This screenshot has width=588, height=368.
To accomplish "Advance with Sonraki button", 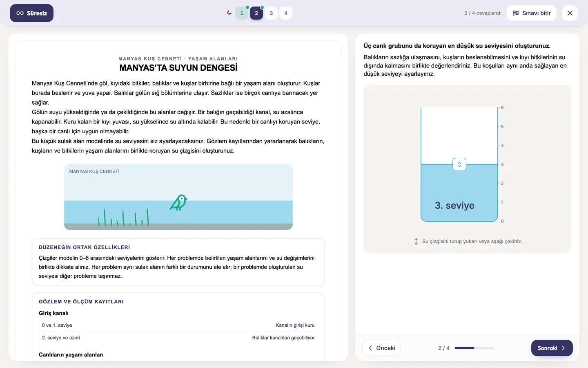I will point(552,348).
